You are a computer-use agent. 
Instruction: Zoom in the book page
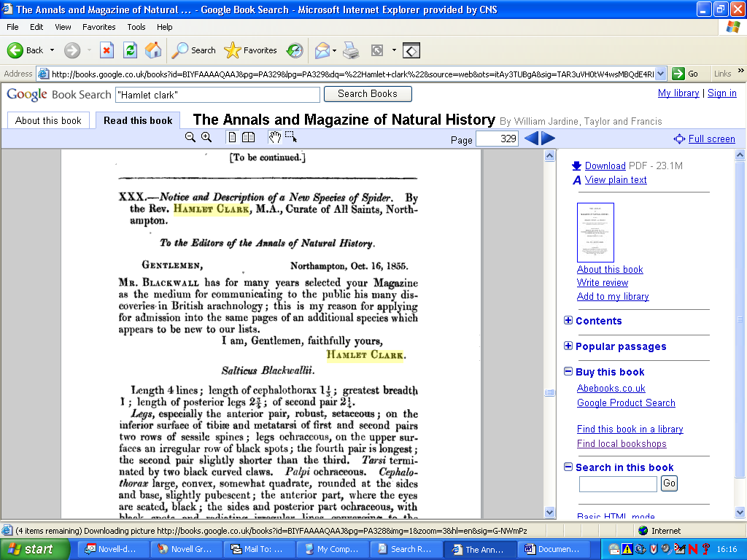(x=206, y=137)
